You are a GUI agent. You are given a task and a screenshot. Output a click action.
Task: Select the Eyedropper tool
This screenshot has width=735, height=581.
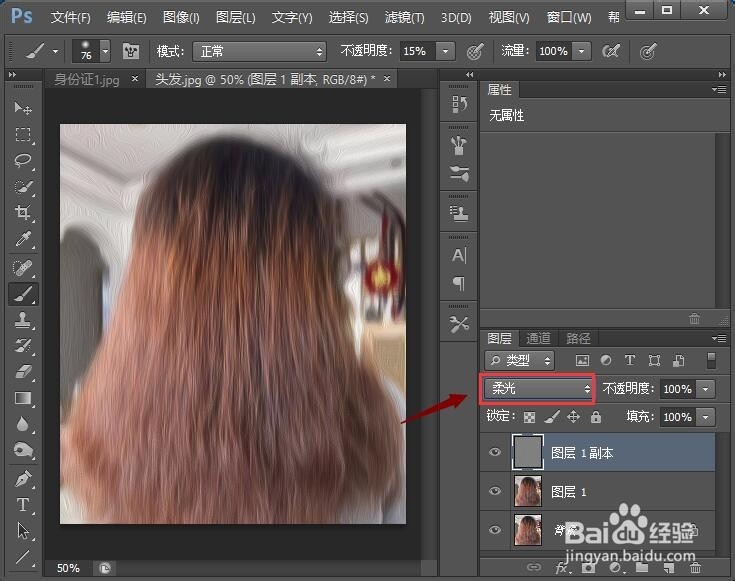[x=22, y=239]
